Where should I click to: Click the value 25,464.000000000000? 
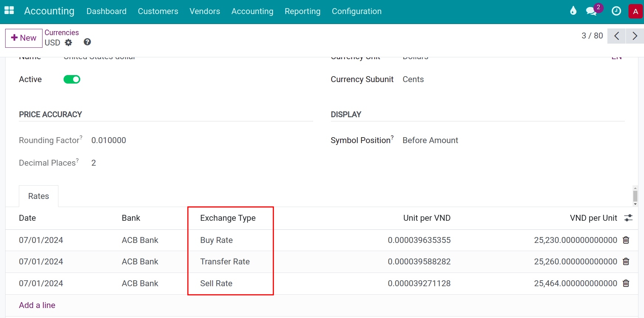(576, 283)
